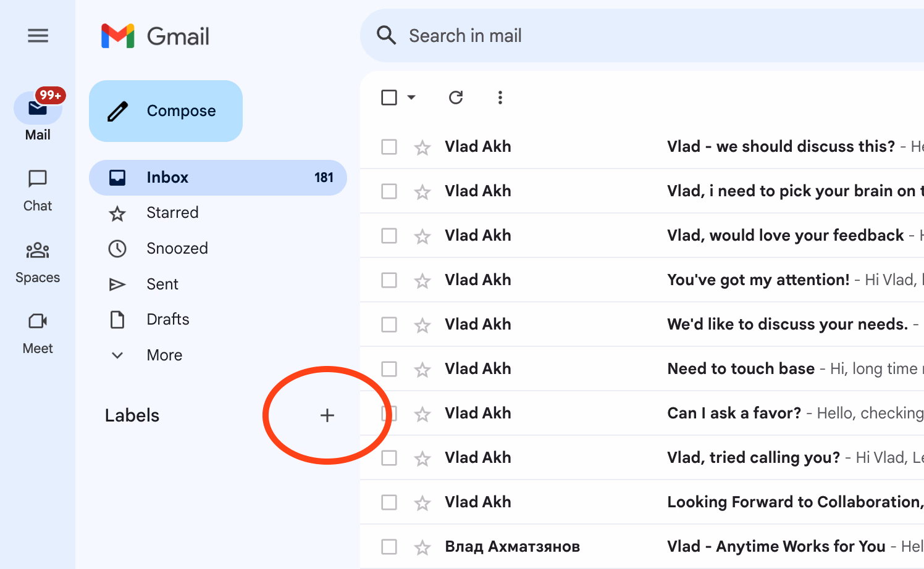Star the "Need to touch base" email
The width and height of the screenshot is (924, 569).
pos(422,370)
